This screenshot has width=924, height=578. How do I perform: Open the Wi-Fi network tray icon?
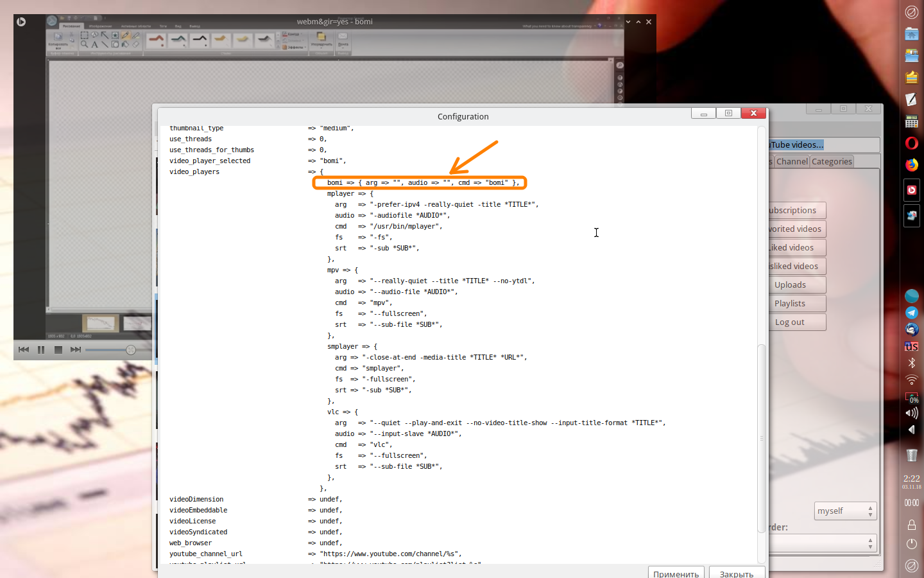(x=912, y=380)
